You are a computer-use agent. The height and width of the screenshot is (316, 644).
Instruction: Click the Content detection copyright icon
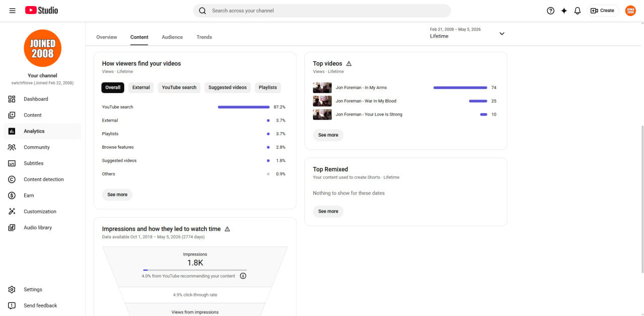click(12, 179)
